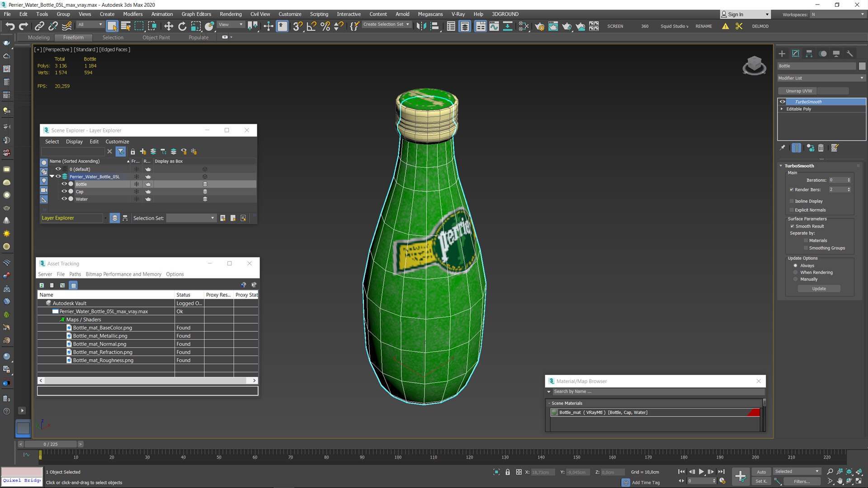Open the Modifiers menu

coord(132,14)
